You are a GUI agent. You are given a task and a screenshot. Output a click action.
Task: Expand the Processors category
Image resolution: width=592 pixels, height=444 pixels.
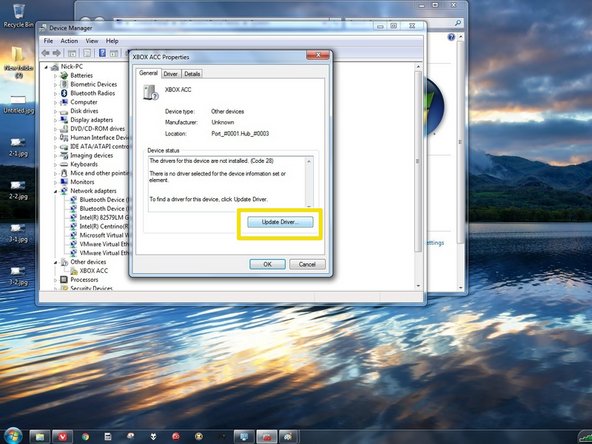click(x=56, y=280)
